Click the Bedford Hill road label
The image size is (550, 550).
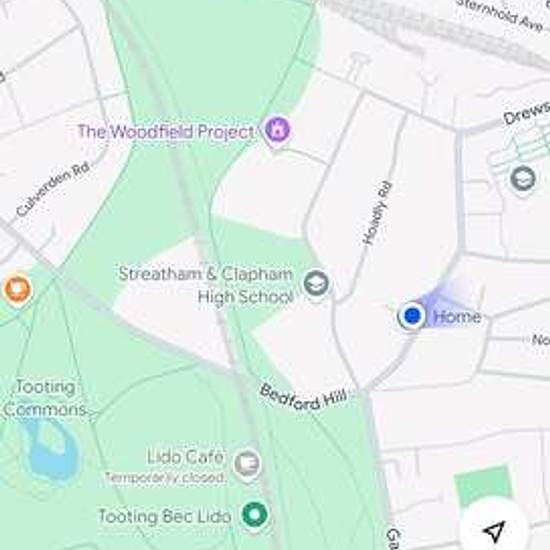pyautogui.click(x=303, y=396)
